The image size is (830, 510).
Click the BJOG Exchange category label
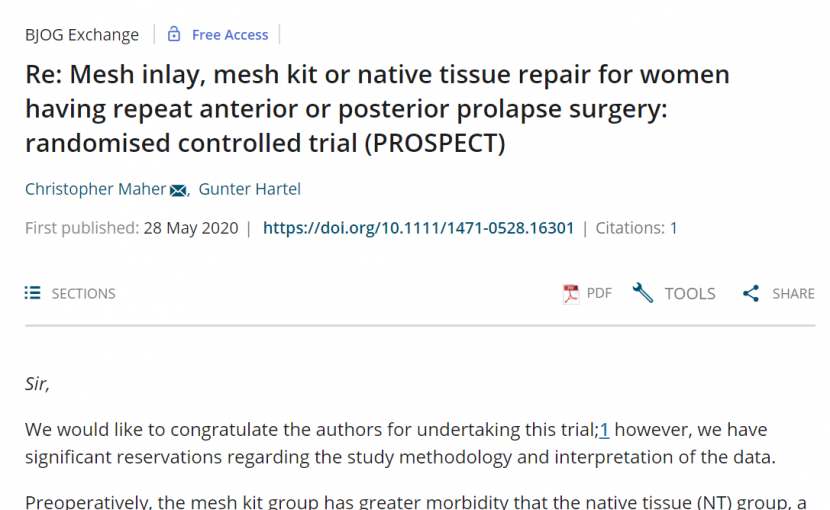tap(82, 35)
